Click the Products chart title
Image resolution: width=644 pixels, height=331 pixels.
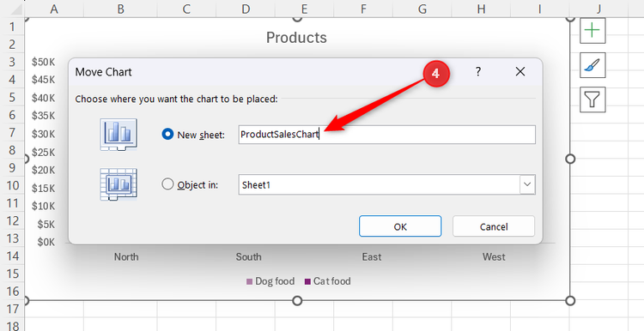(296, 38)
